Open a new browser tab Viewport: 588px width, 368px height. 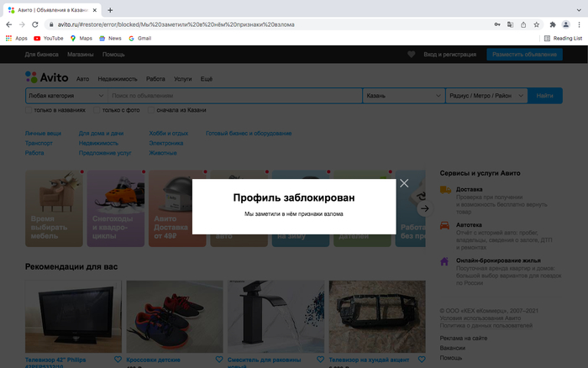pyautogui.click(x=110, y=10)
